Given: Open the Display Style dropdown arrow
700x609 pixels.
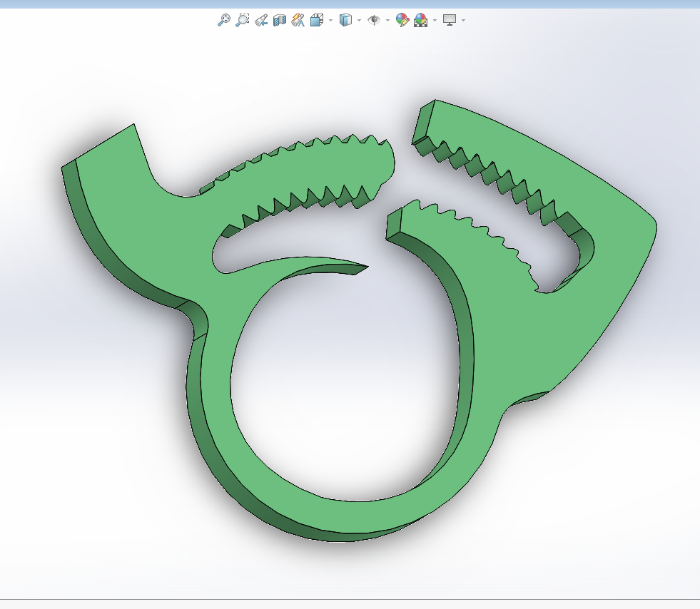Looking at the screenshot, I should click(x=360, y=20).
